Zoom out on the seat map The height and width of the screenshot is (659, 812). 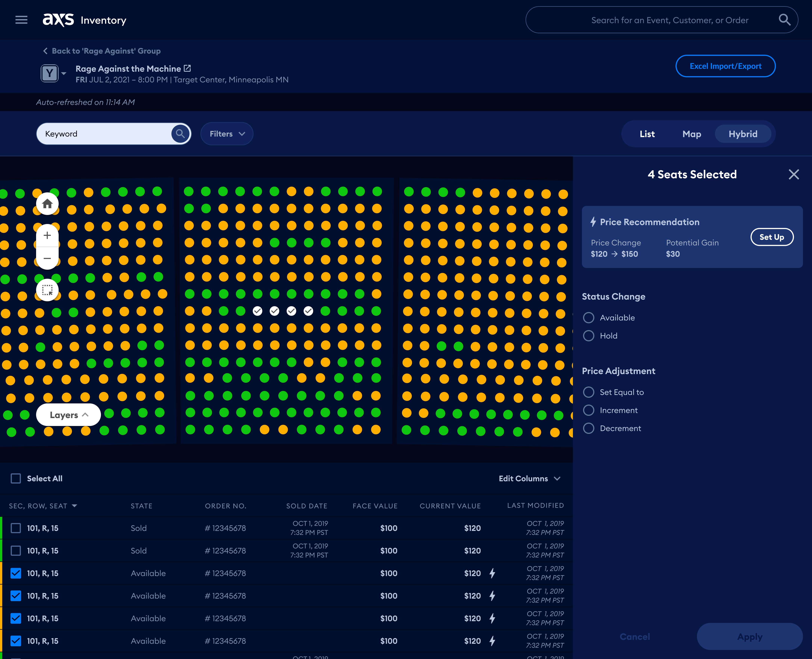pos(47,259)
